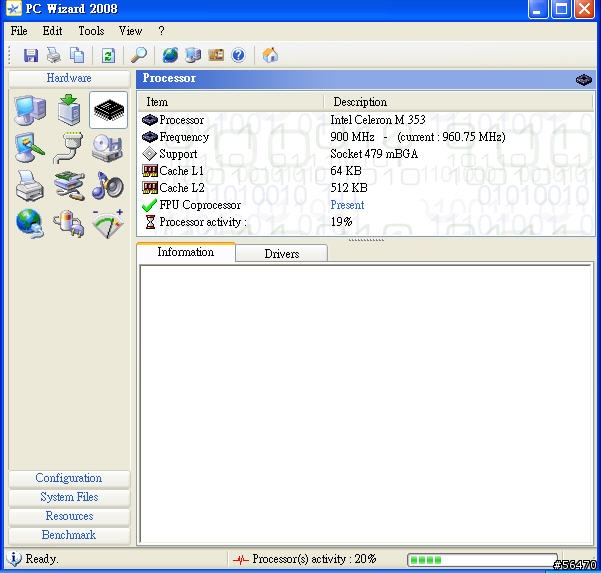The height and width of the screenshot is (573, 601).
Task: Click the Description column header
Action: (459, 102)
